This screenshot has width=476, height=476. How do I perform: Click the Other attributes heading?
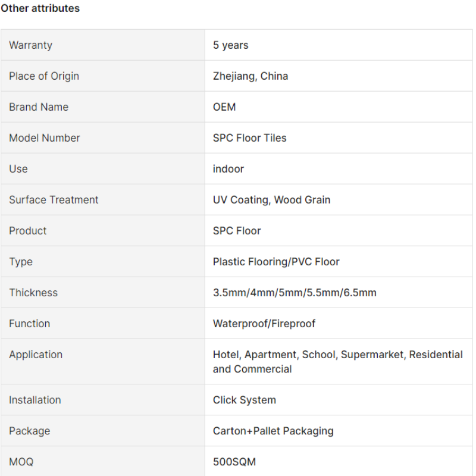click(40, 8)
